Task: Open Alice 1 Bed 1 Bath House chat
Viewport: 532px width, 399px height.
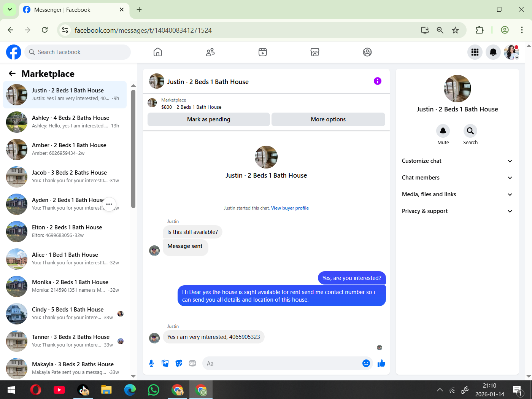Action: point(65,259)
